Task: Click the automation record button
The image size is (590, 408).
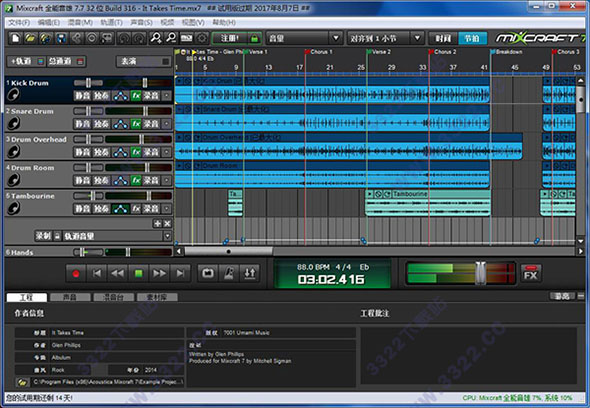Action: click(43, 236)
